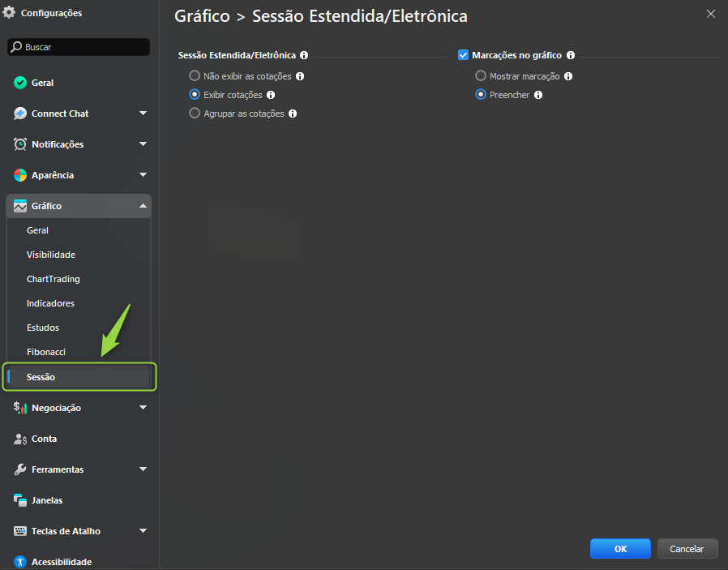Open the Estudos settings page
The width and height of the screenshot is (728, 570).
(43, 328)
